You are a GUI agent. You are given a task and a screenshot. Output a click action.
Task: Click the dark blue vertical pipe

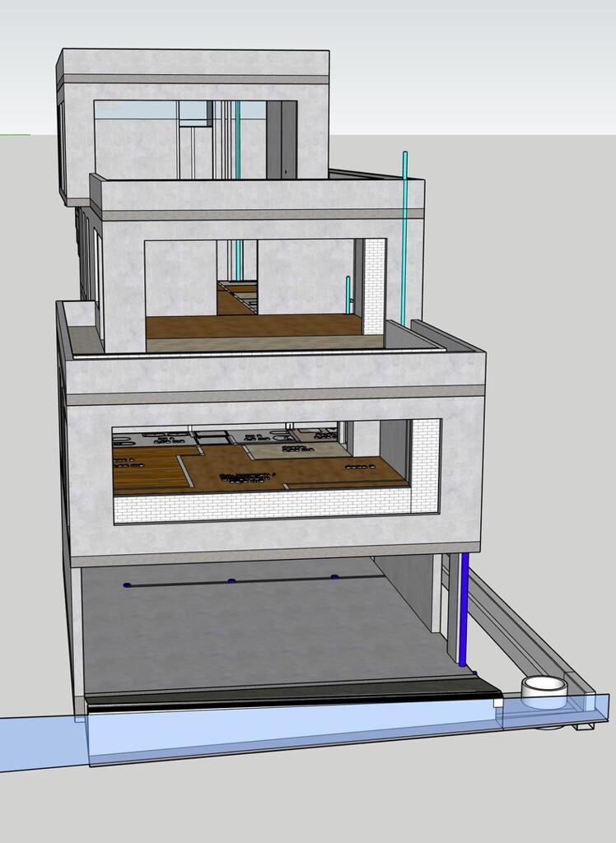pos(464,609)
